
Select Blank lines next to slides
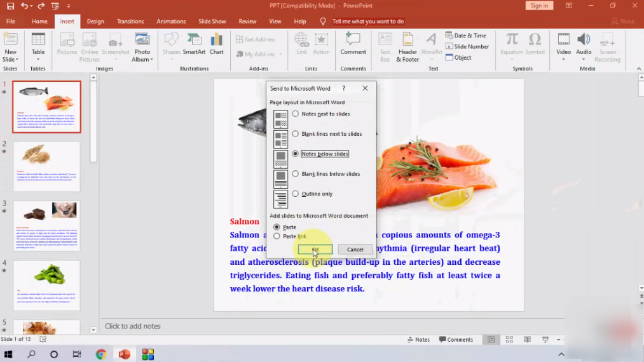point(296,134)
